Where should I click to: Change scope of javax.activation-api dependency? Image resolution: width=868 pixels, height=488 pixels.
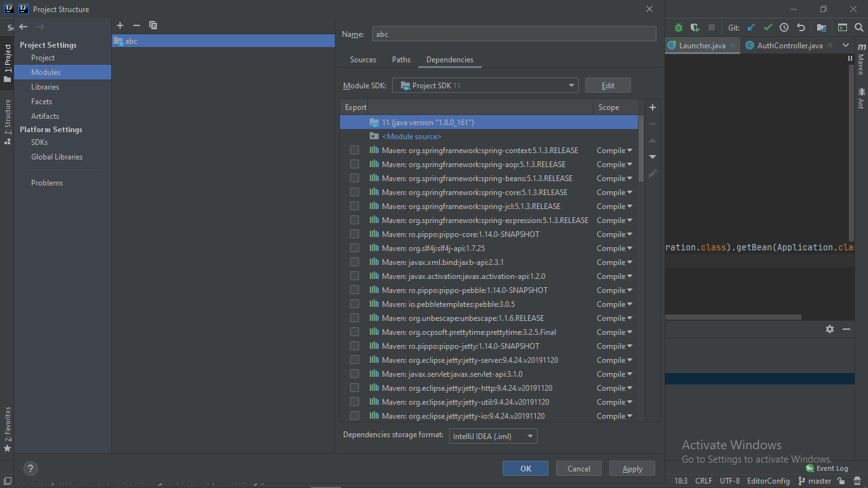(614, 276)
